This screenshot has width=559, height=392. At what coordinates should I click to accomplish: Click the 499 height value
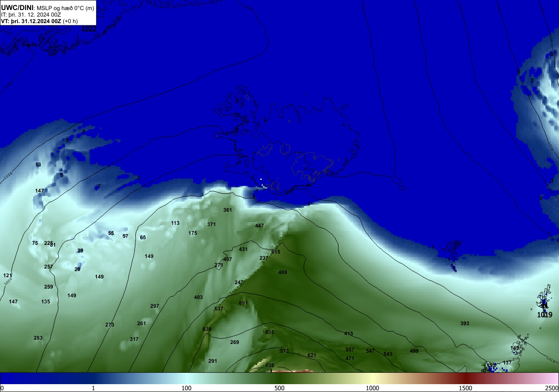click(x=414, y=351)
